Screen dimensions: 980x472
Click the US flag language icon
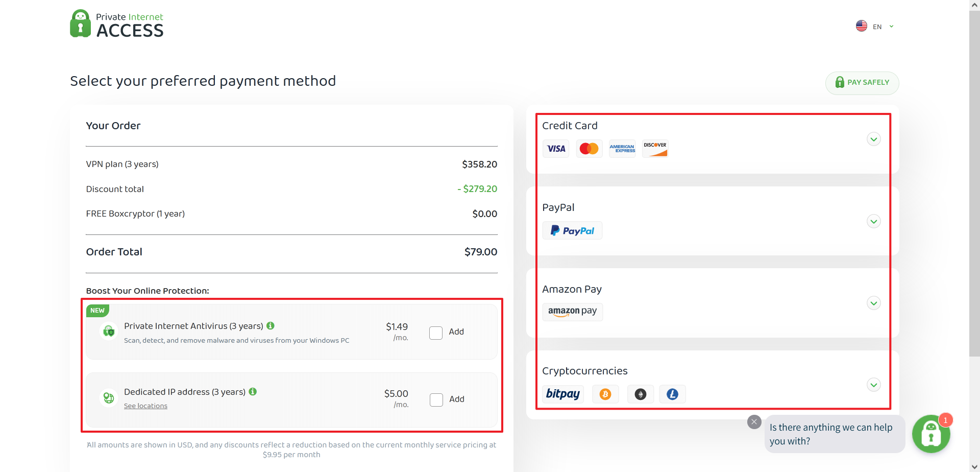point(862,26)
